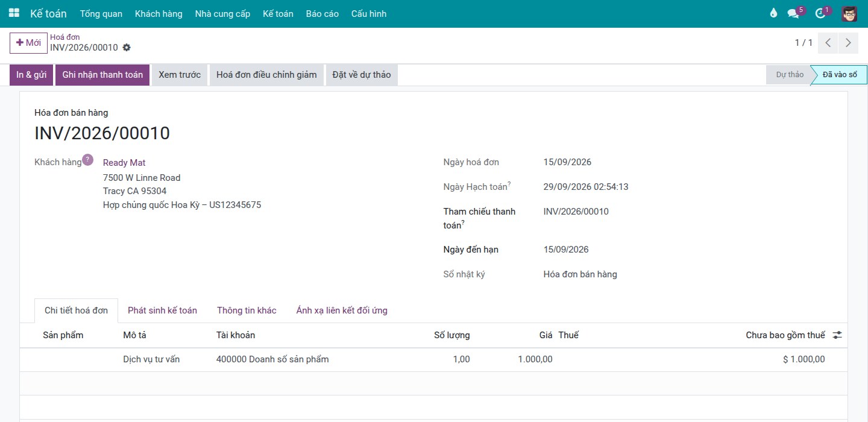Viewport: 868px width, 422px height.
Task: Open the column options adjust icon
Action: point(837,335)
